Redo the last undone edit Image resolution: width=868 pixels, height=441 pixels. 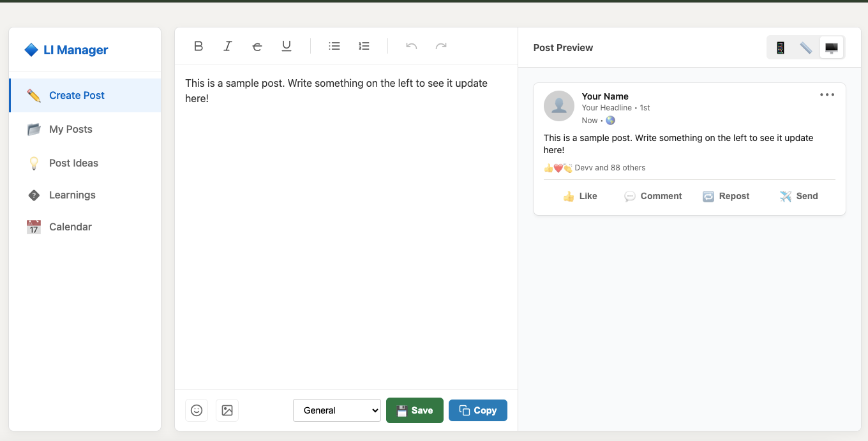pos(441,46)
